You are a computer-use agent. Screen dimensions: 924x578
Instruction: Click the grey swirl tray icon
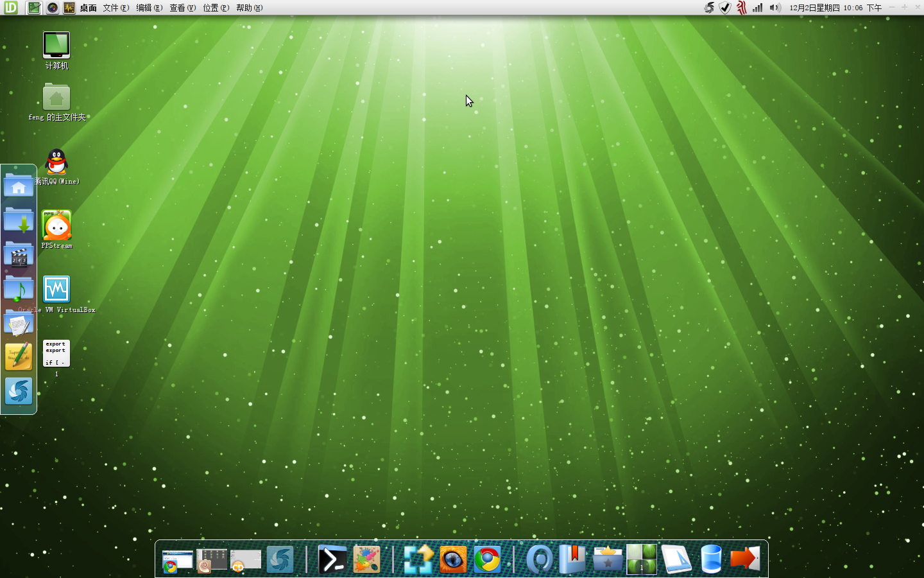[x=709, y=8]
